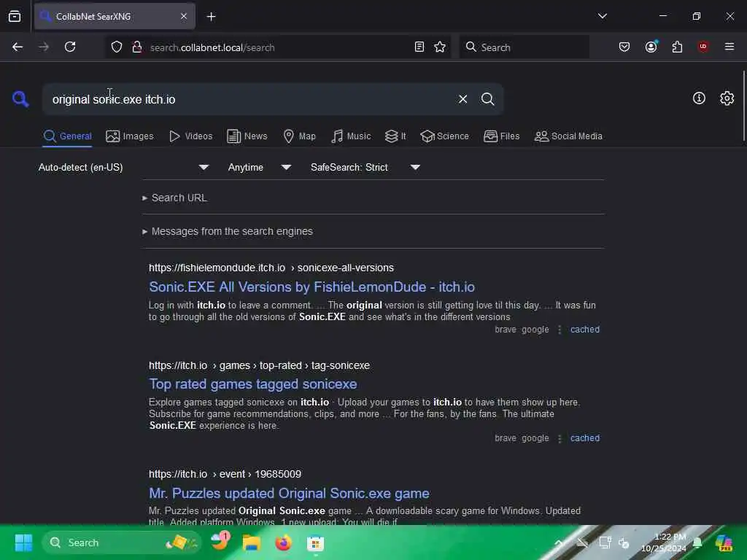
Task: Open the Firefox account icon
Action: pyautogui.click(x=651, y=47)
